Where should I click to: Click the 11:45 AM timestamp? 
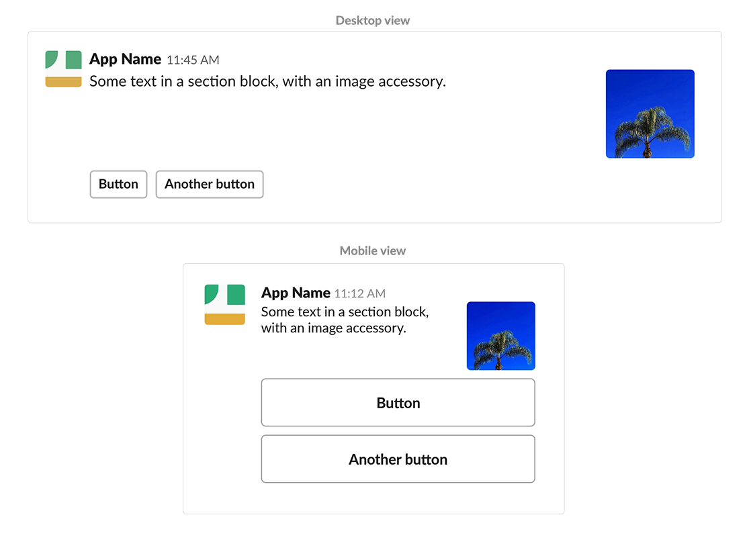(193, 60)
